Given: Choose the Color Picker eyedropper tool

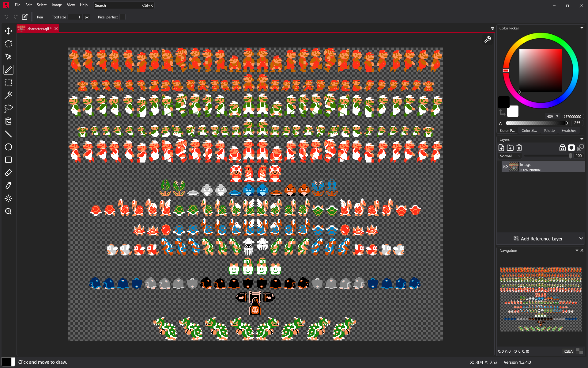Looking at the screenshot, I should coord(8,186).
